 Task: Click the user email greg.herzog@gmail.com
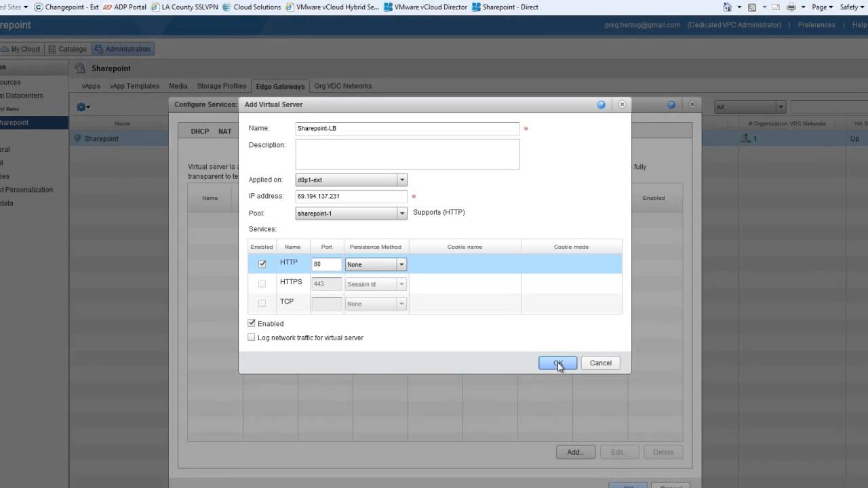click(x=642, y=25)
